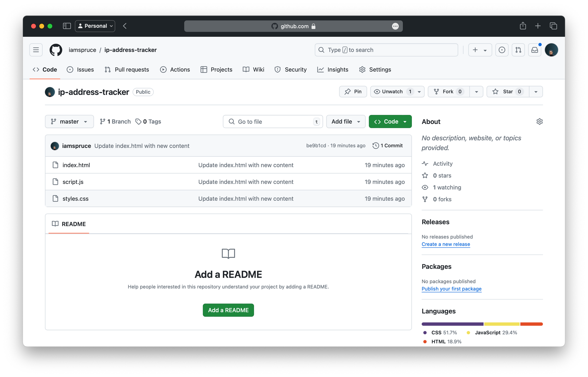The image size is (588, 377).
Task: Click the GitHub octocat logo icon
Action: 56,50
